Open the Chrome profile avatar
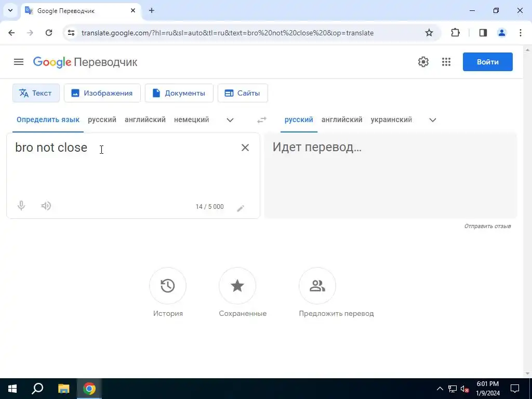Image resolution: width=532 pixels, height=399 pixels. coord(502,33)
